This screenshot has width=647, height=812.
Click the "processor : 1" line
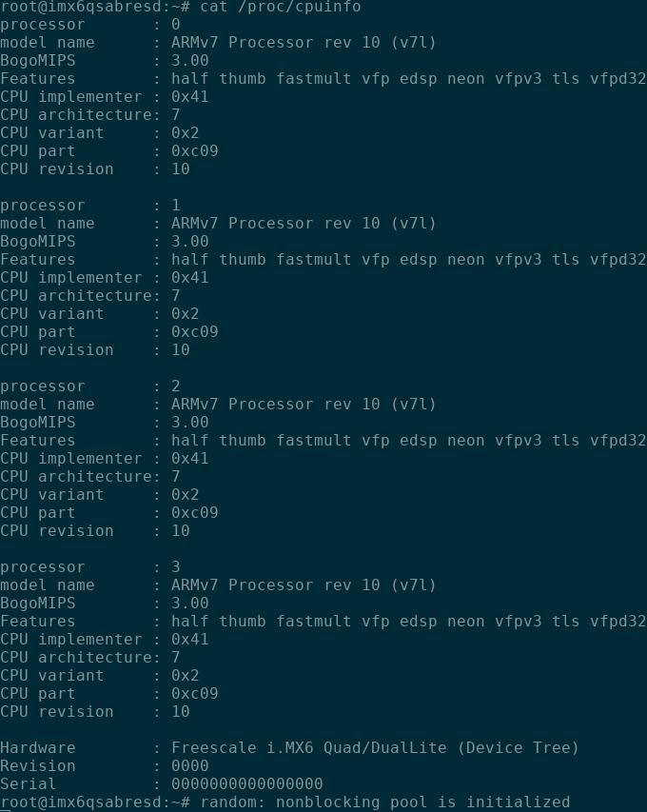[x=89, y=206]
